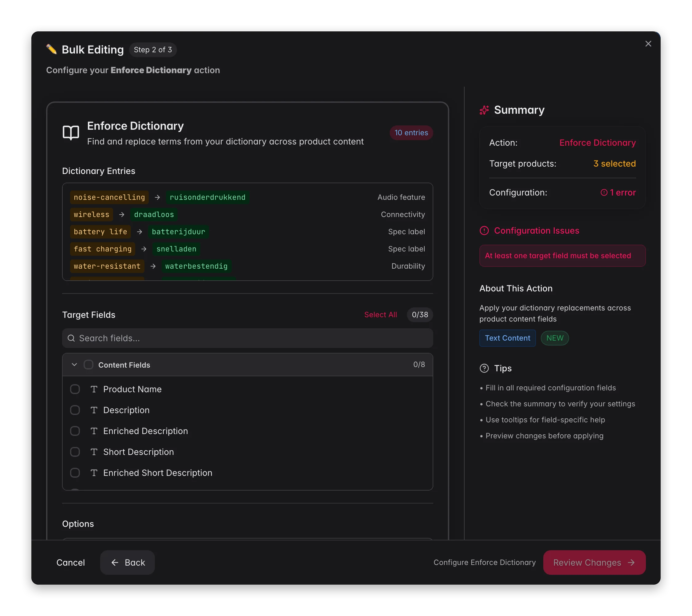692x616 pixels.
Task: Collapse the Content Fields group chevron
Action: 74,365
